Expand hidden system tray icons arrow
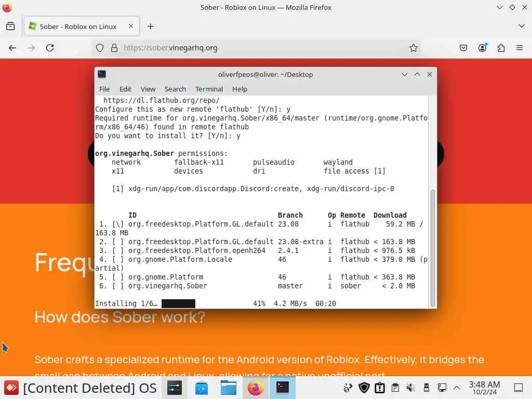 (x=457, y=388)
